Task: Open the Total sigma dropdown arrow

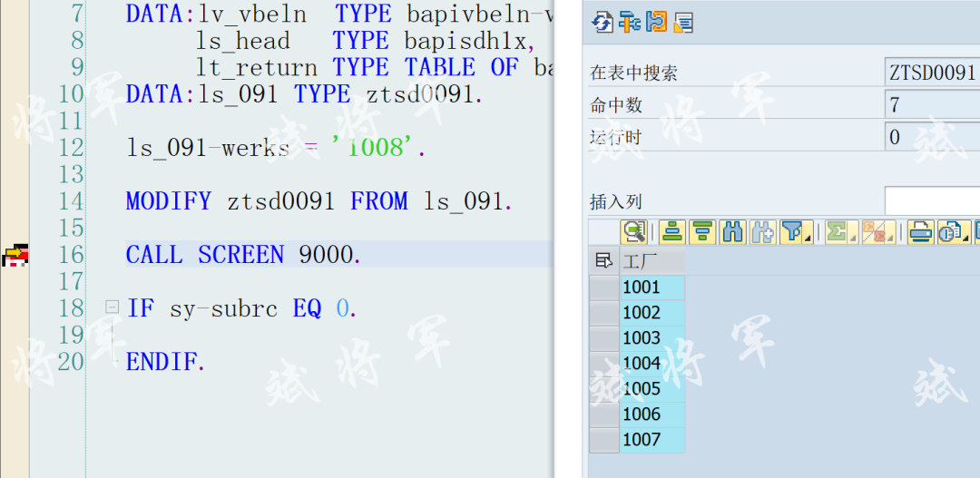Action: [x=853, y=238]
